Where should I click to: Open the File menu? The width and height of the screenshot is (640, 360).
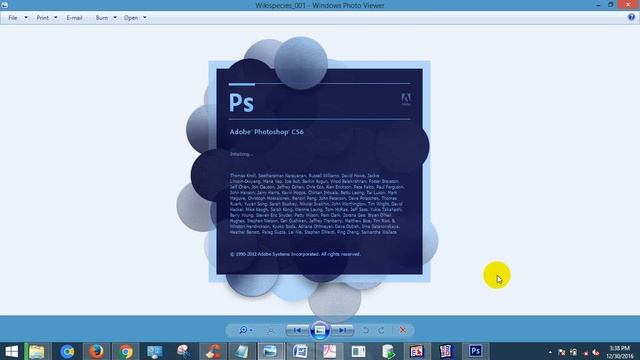click(x=13, y=18)
